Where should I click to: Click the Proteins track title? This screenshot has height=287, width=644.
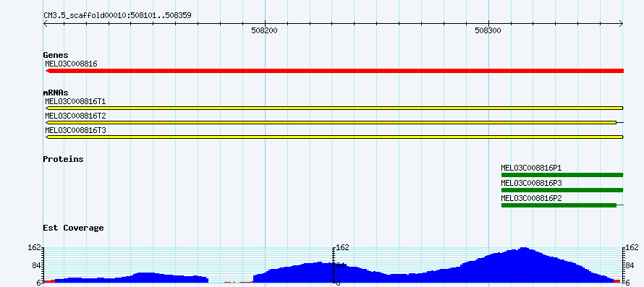pyautogui.click(x=63, y=159)
